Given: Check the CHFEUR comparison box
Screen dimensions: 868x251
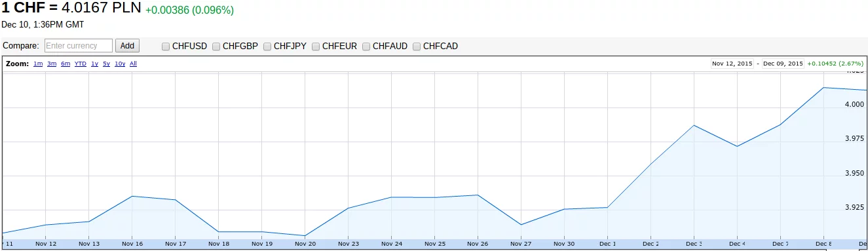Looking at the screenshot, I should (x=316, y=47).
